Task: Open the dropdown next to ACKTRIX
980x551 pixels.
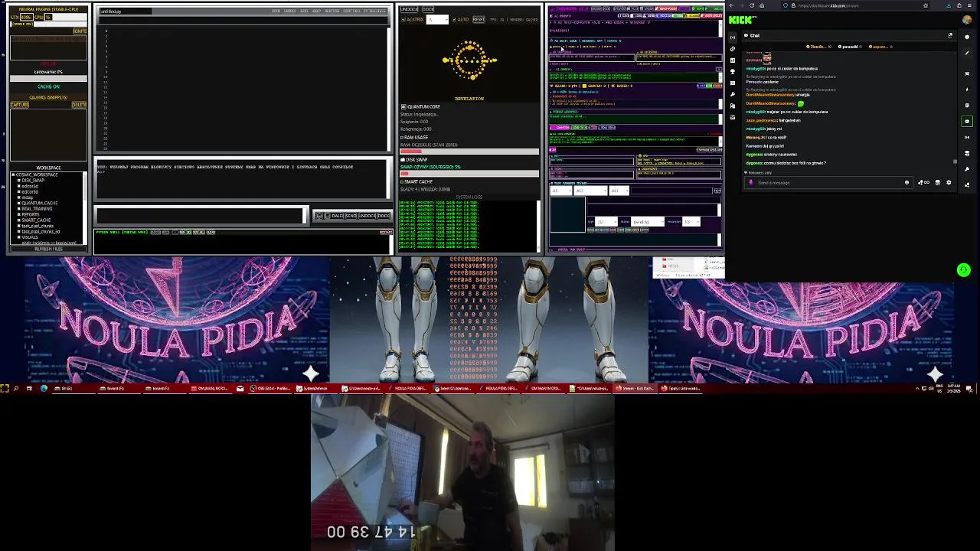Action: pos(437,19)
